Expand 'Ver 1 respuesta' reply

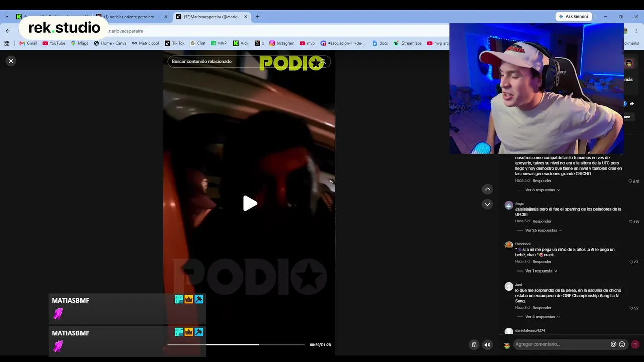click(541, 271)
